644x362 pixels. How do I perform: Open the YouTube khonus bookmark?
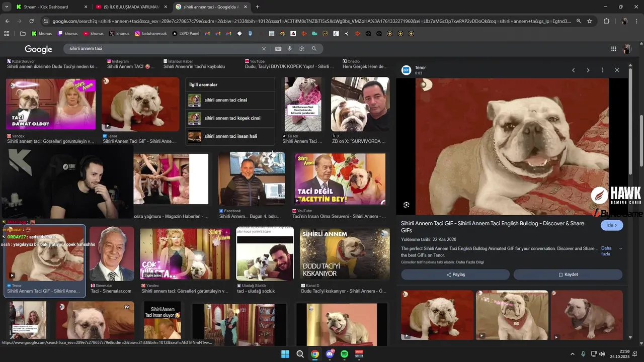tap(94, 34)
